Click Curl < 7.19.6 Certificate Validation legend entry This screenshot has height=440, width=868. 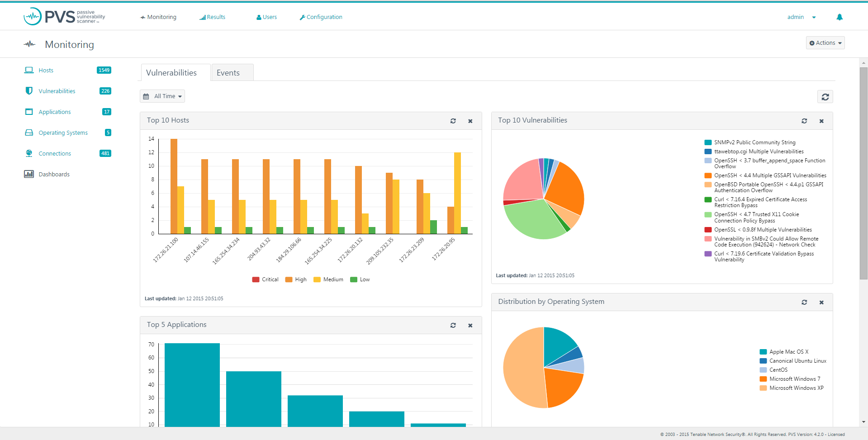(x=759, y=256)
